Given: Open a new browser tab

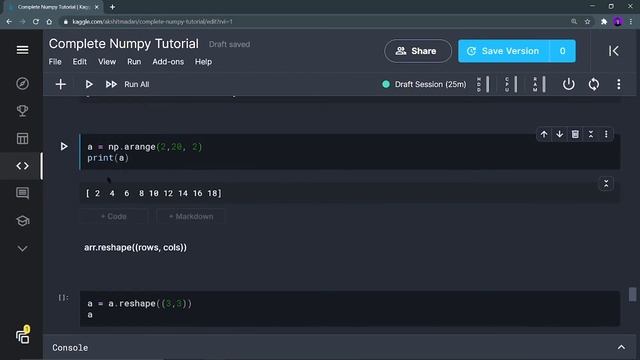Looking at the screenshot, I should [112, 7].
